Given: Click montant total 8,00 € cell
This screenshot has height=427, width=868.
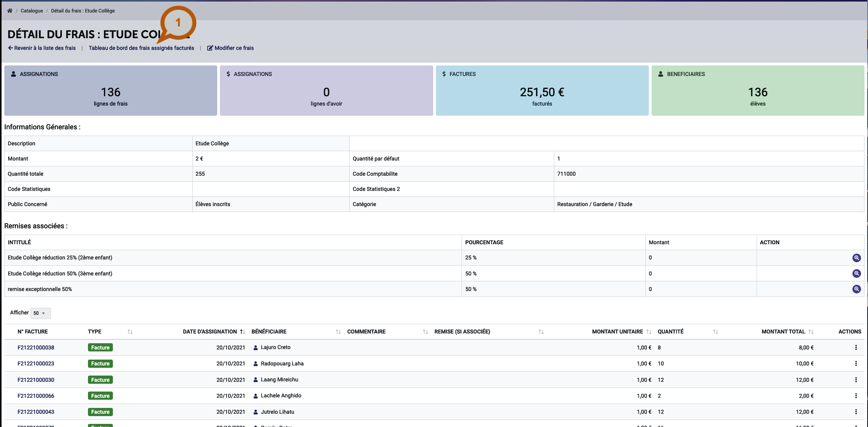Looking at the screenshot, I should click(806, 348).
